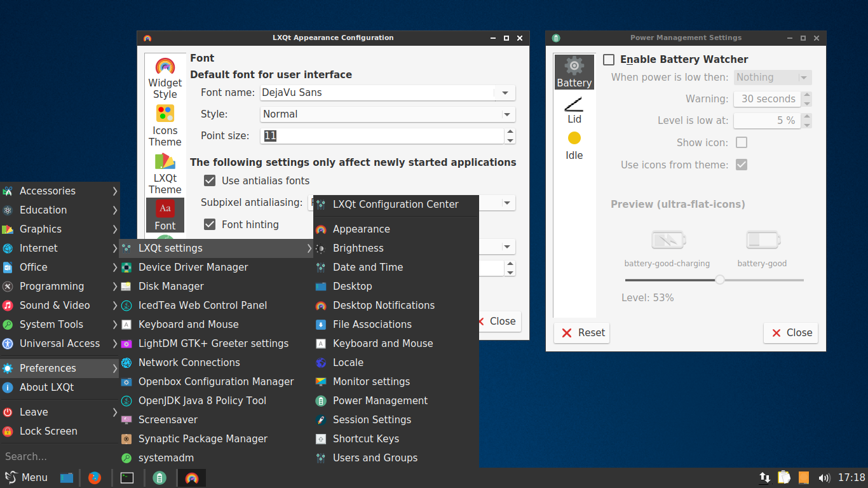
Task: Select Icons Theme in the Appearance sidebar
Action: (x=165, y=125)
